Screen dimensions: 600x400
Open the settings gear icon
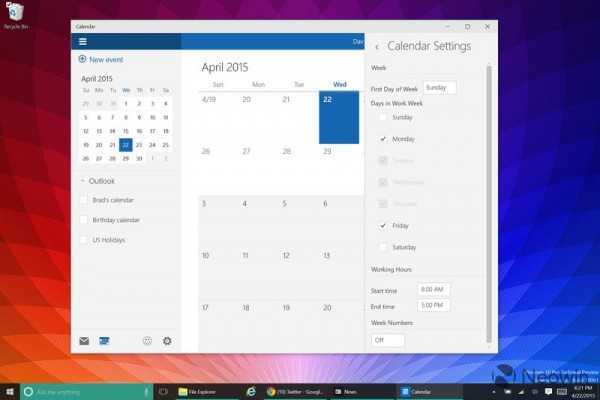167,341
